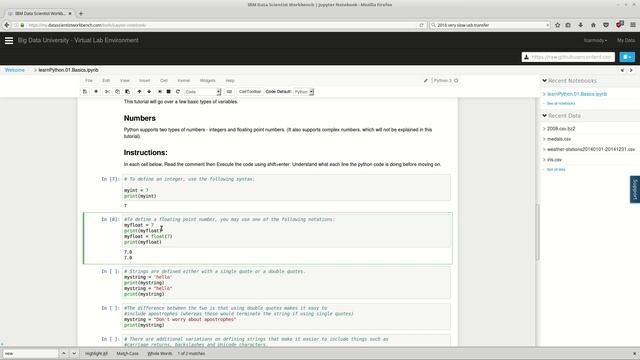
Task: Focus the find bar text field
Action: click(30, 353)
